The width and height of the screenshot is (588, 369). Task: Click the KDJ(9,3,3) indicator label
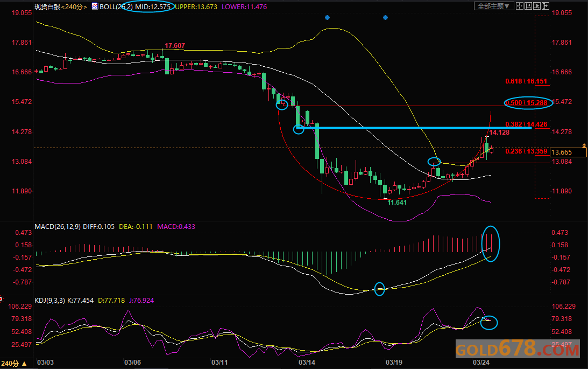coord(50,301)
